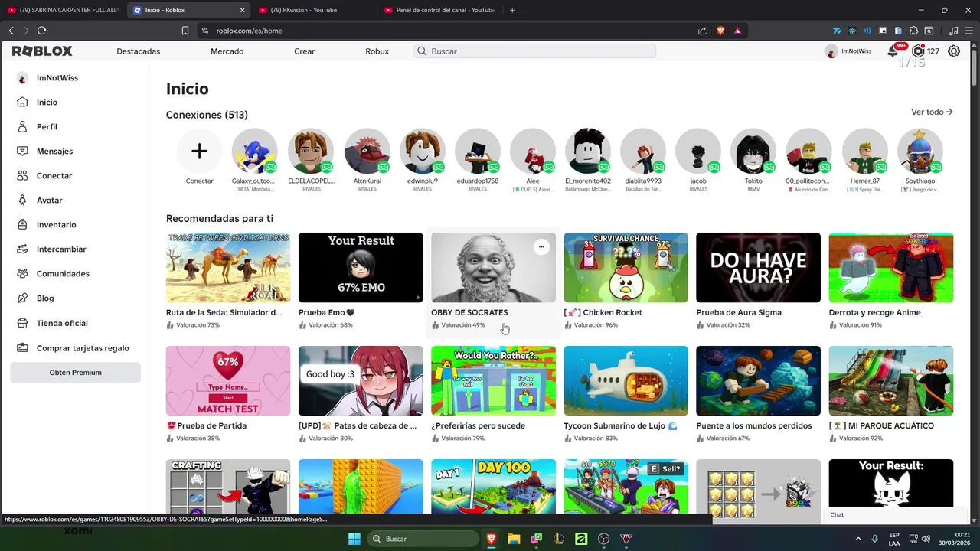
Task: Open the browser extensions puzzle icon
Action: (x=913, y=31)
